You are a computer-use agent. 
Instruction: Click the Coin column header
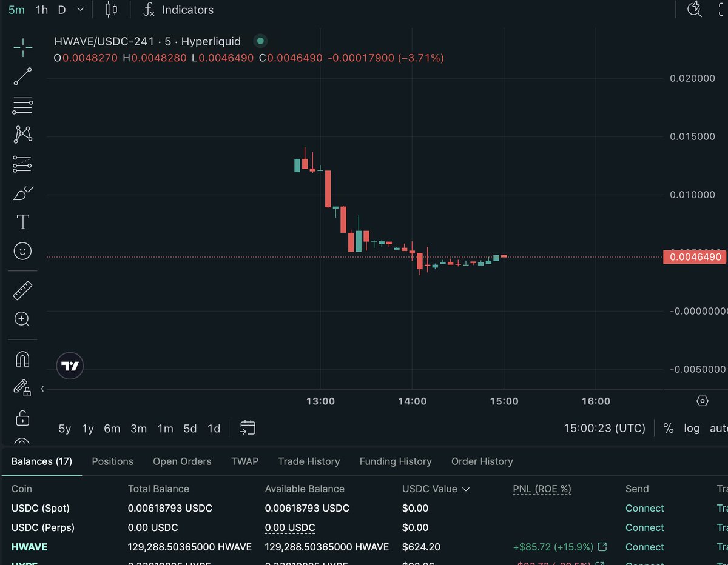(x=22, y=489)
